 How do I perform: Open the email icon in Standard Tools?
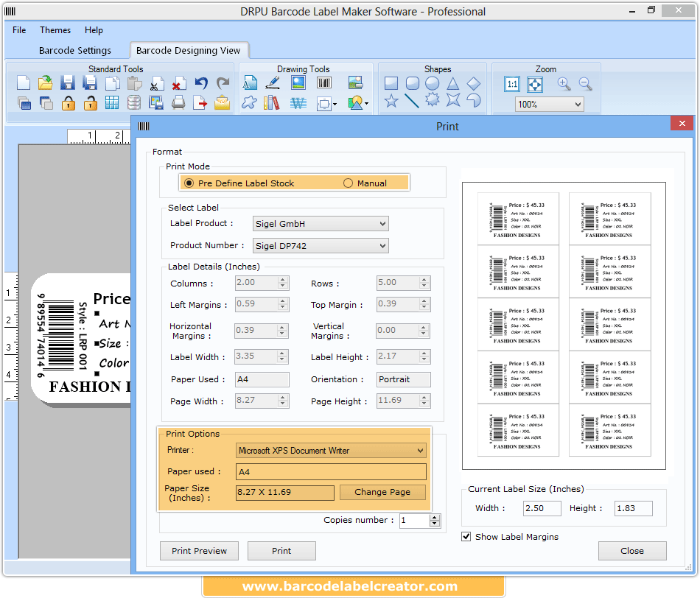[221, 103]
